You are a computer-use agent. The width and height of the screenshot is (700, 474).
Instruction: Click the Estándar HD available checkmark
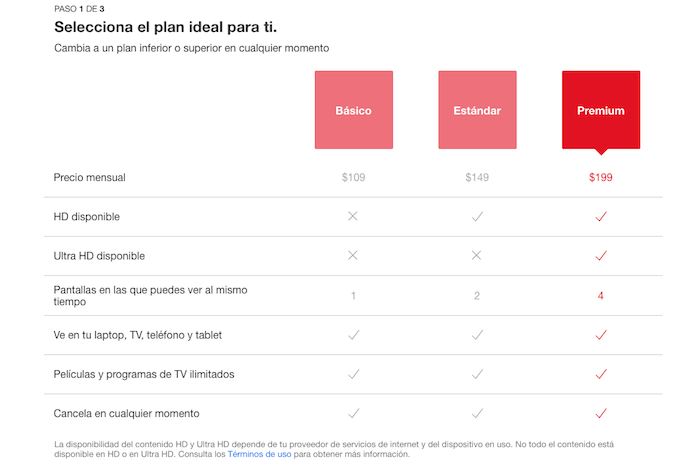tap(477, 216)
